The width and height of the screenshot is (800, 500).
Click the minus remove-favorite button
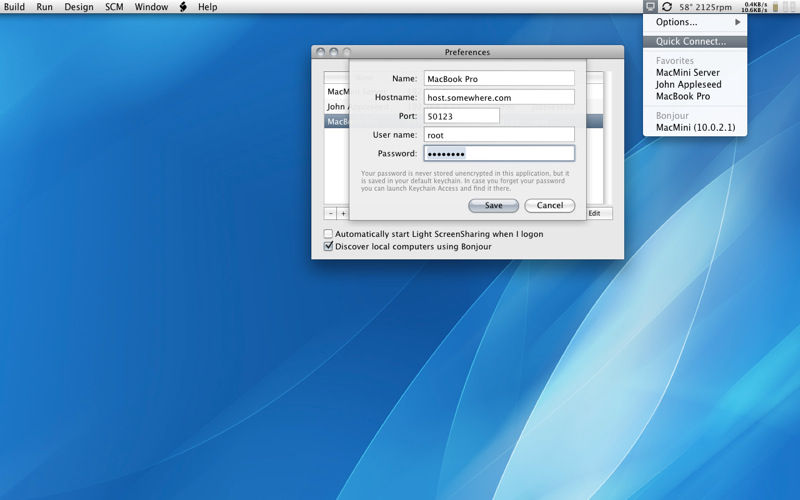(x=331, y=213)
